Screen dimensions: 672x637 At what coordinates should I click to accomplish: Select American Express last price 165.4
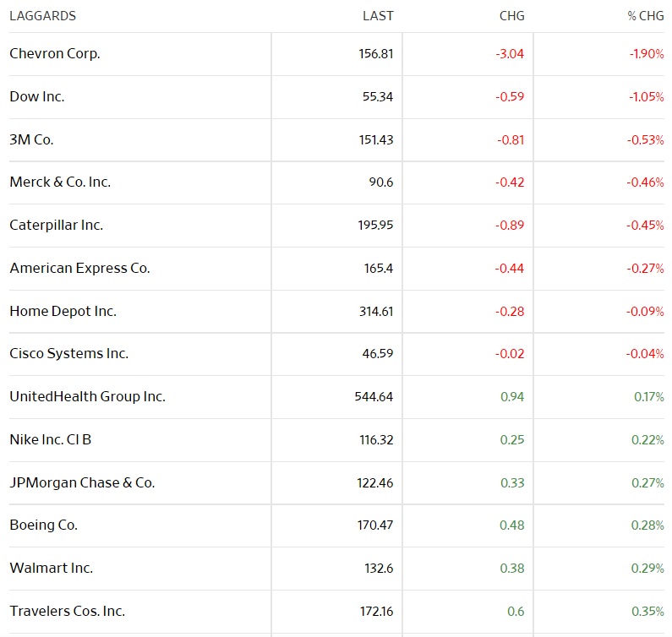379,269
